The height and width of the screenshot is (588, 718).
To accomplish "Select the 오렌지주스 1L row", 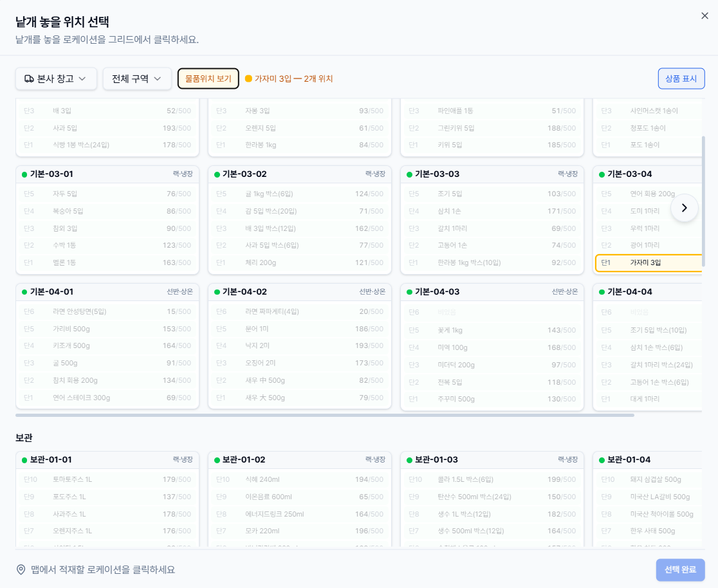I will pyautogui.click(x=107, y=531).
